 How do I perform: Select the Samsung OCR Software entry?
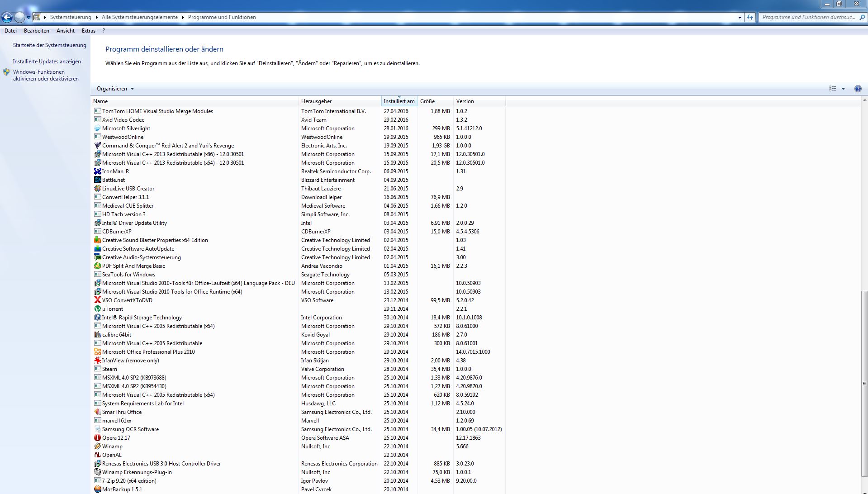(x=299, y=429)
